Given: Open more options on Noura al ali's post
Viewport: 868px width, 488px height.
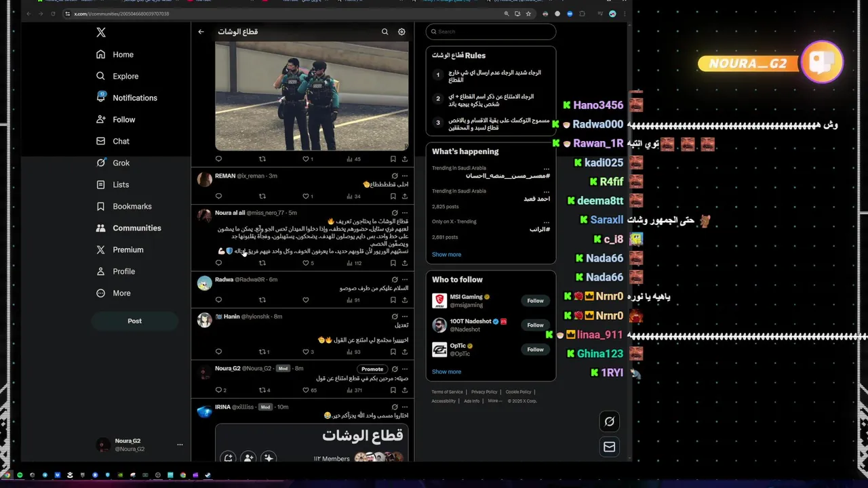Looking at the screenshot, I should (x=405, y=213).
